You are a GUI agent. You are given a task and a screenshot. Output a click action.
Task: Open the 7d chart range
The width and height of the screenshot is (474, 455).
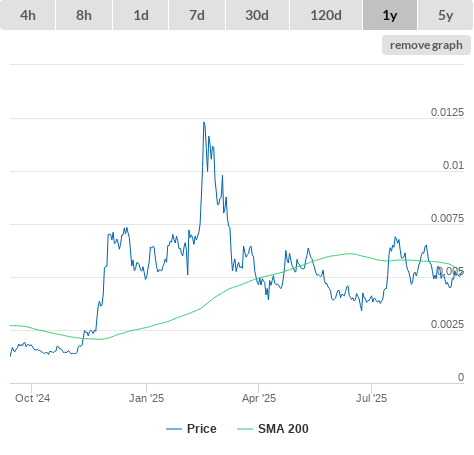pyautogui.click(x=197, y=15)
